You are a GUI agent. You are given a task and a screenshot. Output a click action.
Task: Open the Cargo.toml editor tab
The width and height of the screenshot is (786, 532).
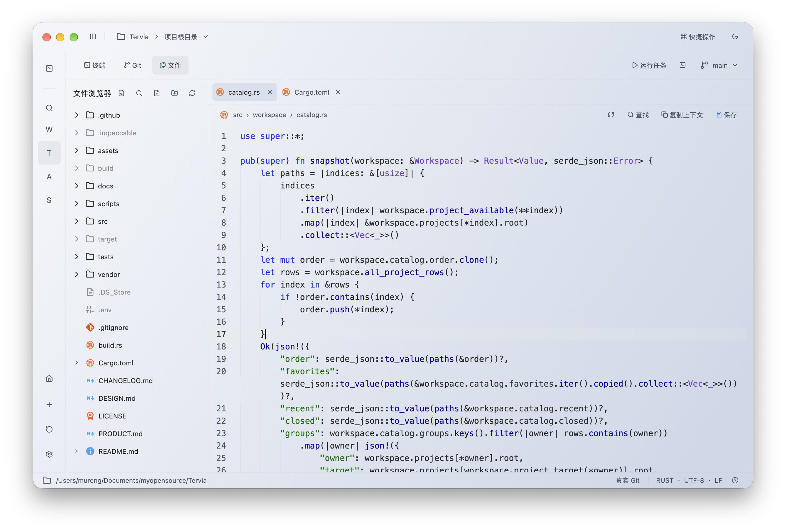tap(311, 92)
